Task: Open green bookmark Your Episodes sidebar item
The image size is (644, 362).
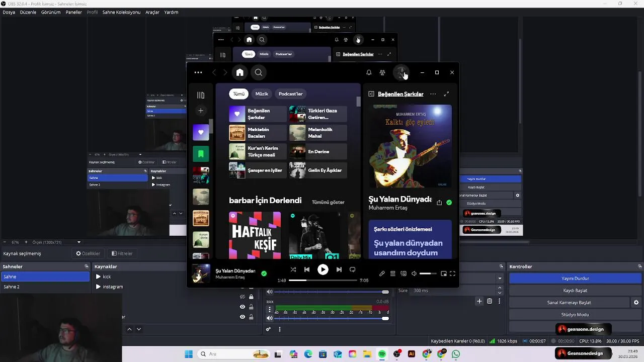Action: click(x=201, y=154)
